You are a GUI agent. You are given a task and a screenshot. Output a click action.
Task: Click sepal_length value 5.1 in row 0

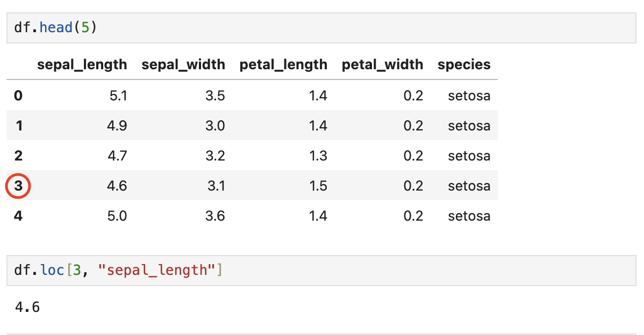[x=118, y=96]
